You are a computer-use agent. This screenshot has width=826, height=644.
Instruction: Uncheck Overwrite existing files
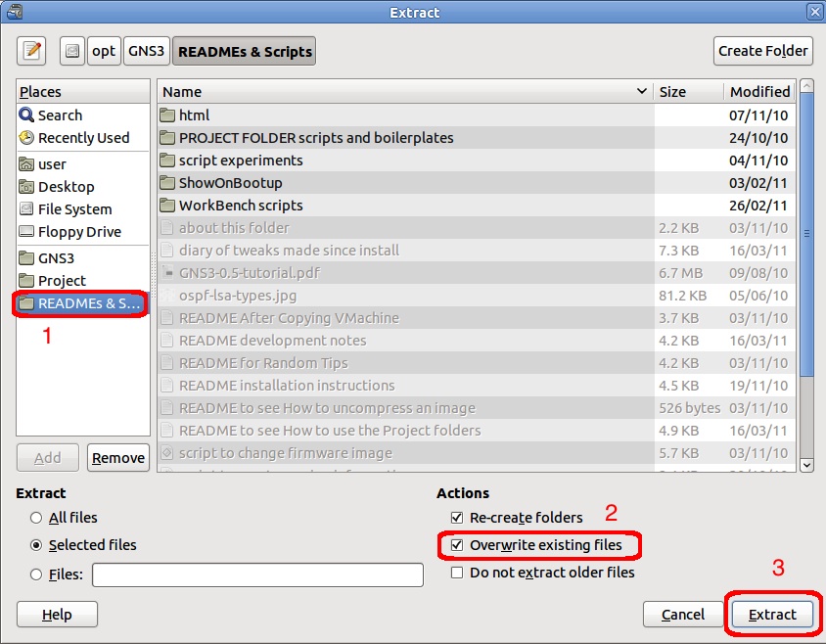tap(456, 545)
